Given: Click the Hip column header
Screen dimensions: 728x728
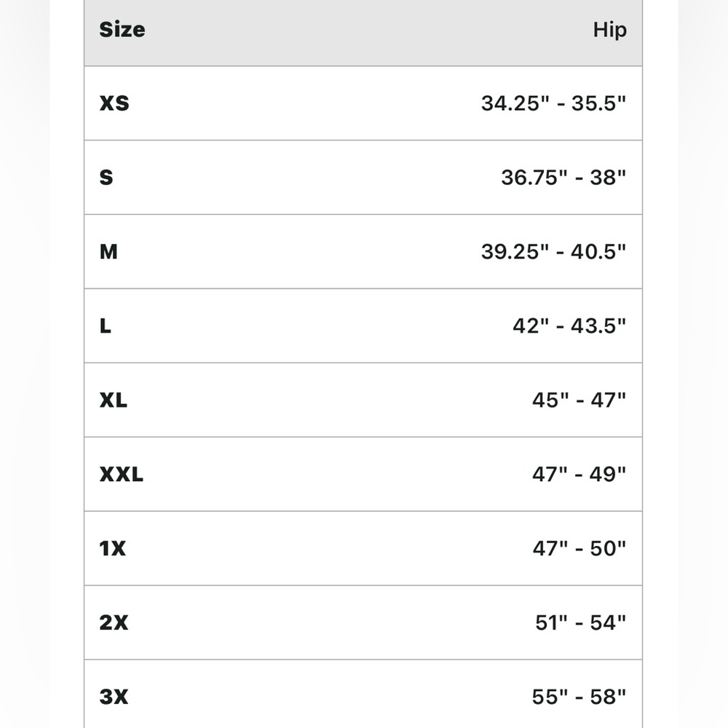Looking at the screenshot, I should coord(609,30).
